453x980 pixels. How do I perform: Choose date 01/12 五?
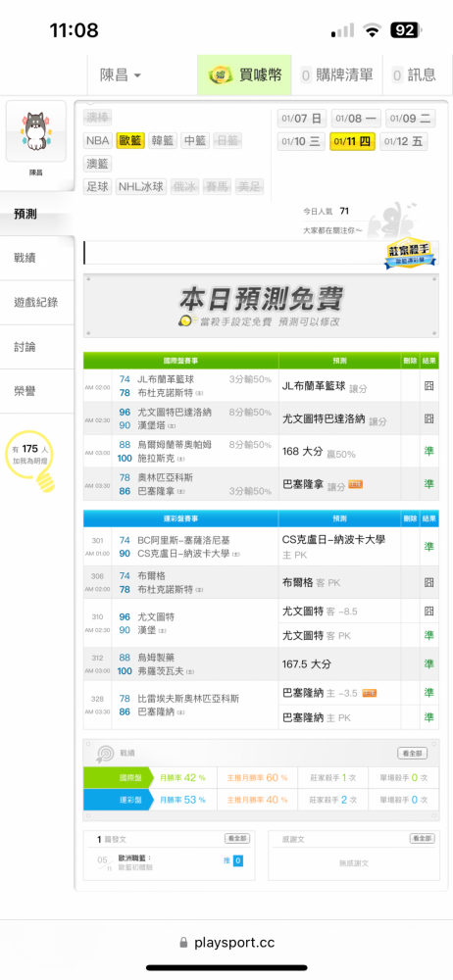tap(404, 142)
